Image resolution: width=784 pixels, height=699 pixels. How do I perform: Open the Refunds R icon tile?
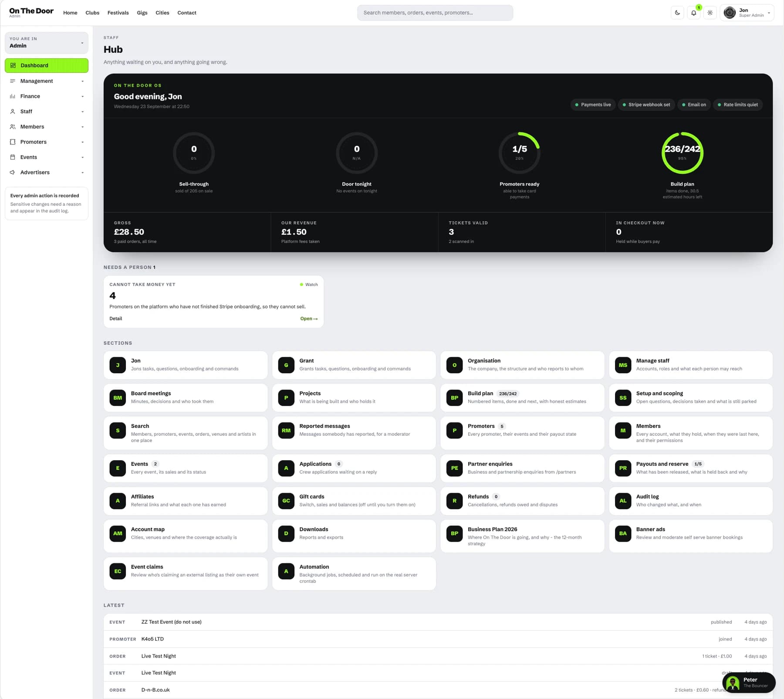point(454,501)
